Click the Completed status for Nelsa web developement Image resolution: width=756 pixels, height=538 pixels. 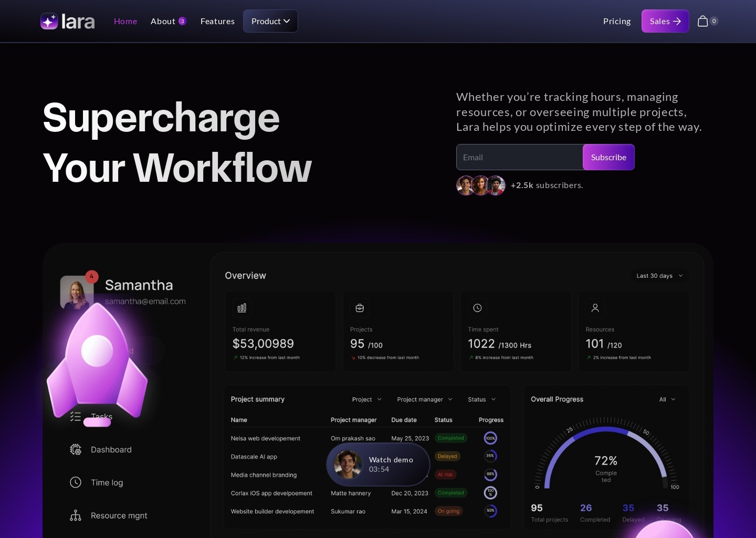click(451, 438)
